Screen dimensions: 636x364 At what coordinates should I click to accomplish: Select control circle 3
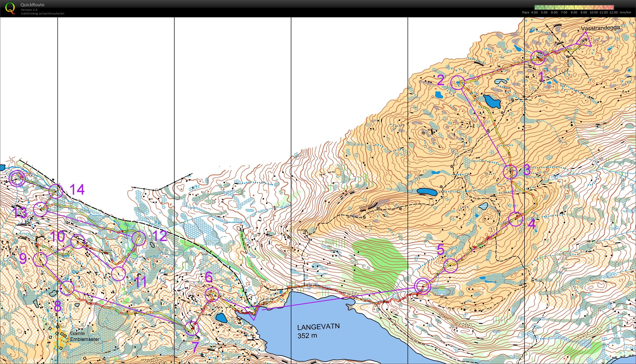tap(510, 172)
